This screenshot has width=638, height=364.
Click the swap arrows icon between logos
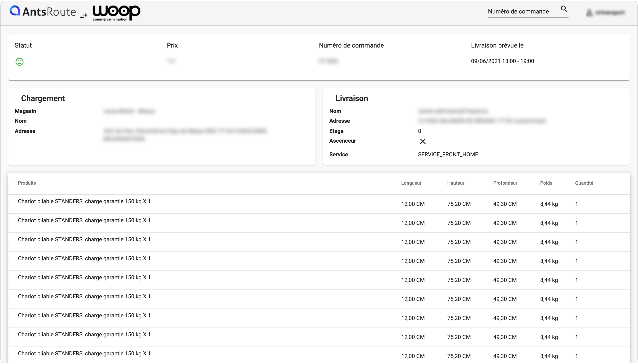[x=83, y=16]
